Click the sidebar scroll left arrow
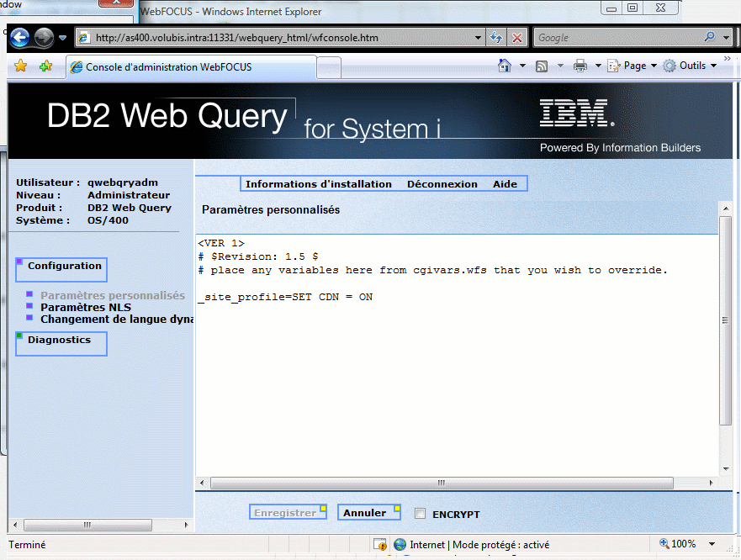 (x=15, y=525)
